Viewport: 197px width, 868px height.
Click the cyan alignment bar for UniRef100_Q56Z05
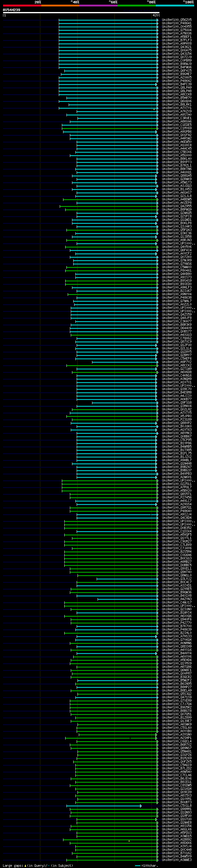108,20
